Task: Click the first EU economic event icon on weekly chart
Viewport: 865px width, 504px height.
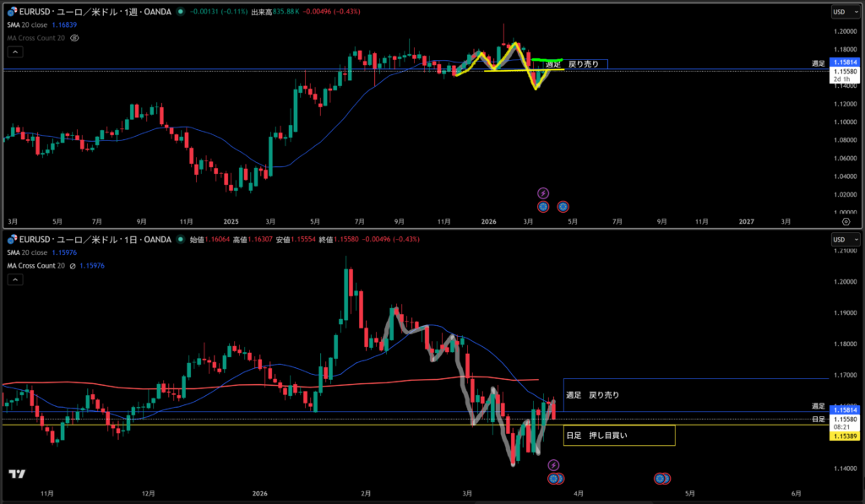Action: tap(543, 206)
